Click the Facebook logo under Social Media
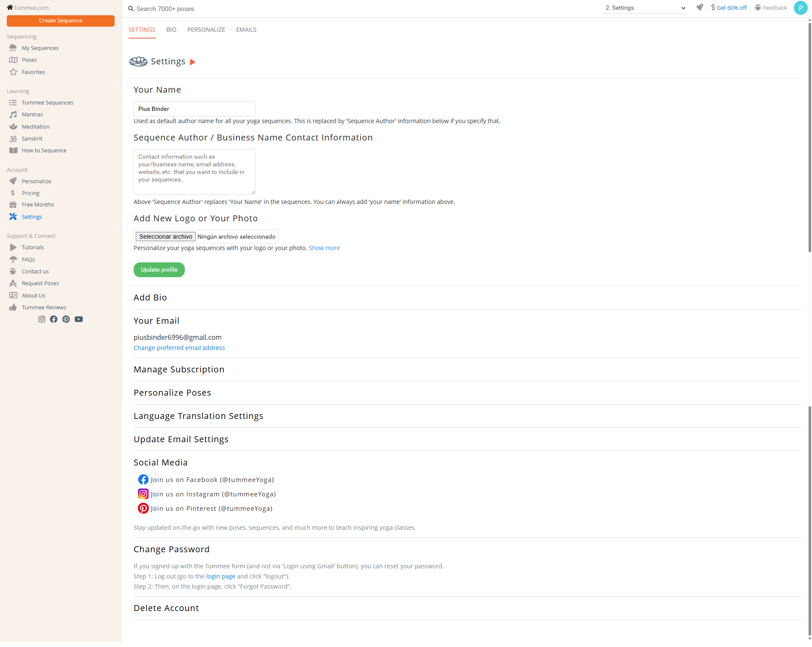Screen dimensions: 812x647 coord(143,480)
